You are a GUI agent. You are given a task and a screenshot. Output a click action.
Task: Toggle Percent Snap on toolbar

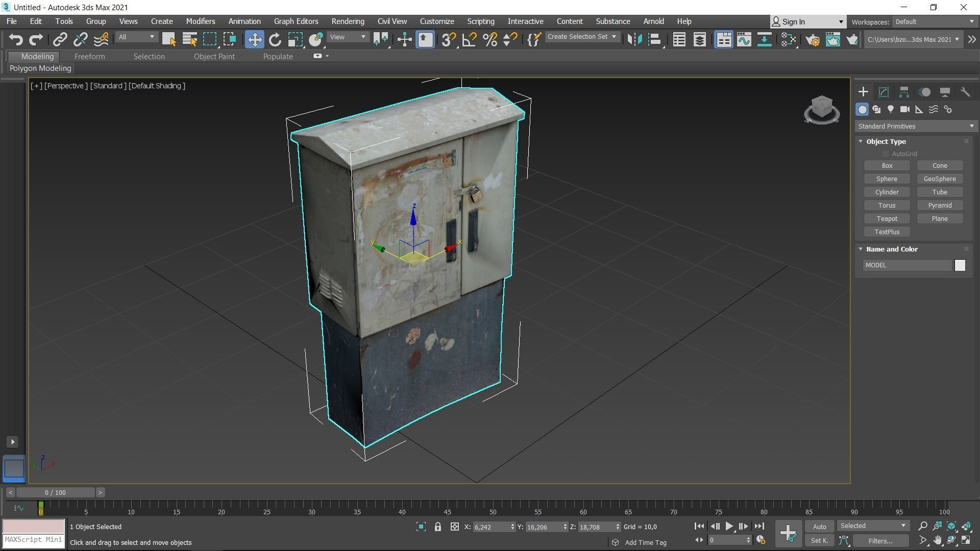coord(490,39)
